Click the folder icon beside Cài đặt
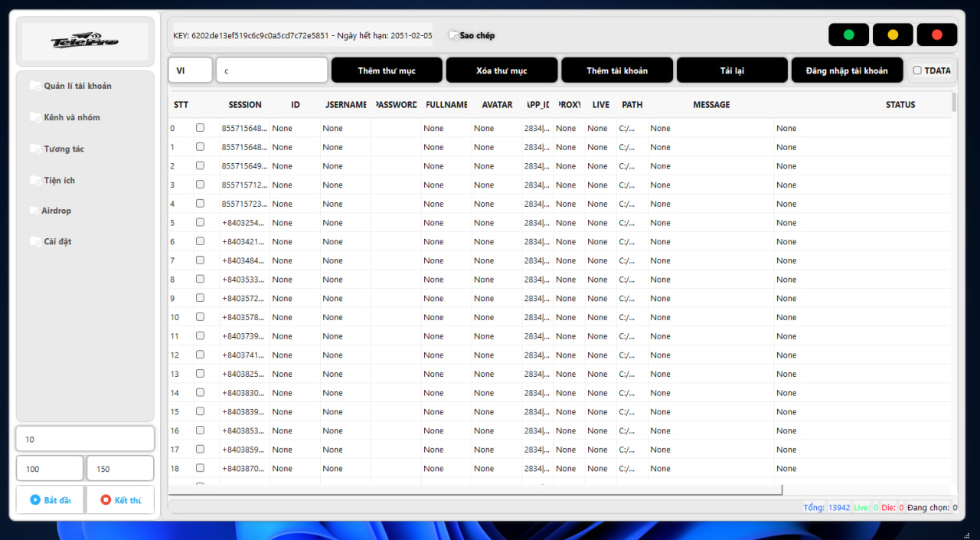Image resolution: width=980 pixels, height=540 pixels. pos(35,241)
